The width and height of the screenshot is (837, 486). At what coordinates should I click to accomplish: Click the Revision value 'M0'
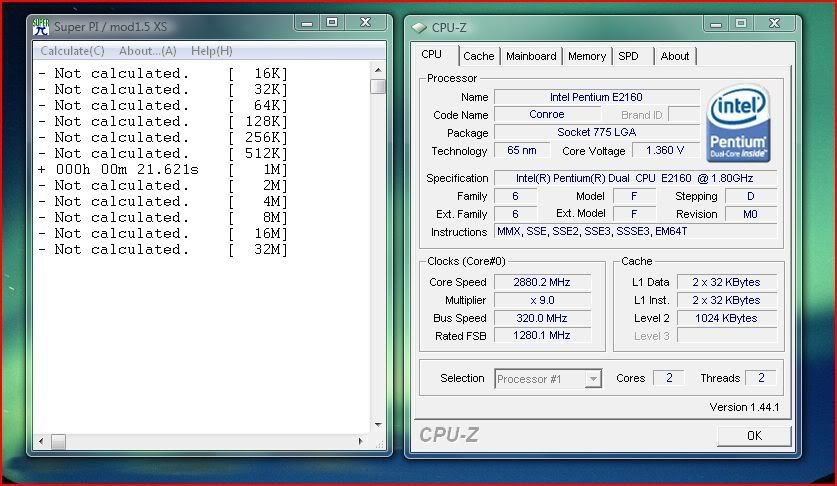point(751,214)
